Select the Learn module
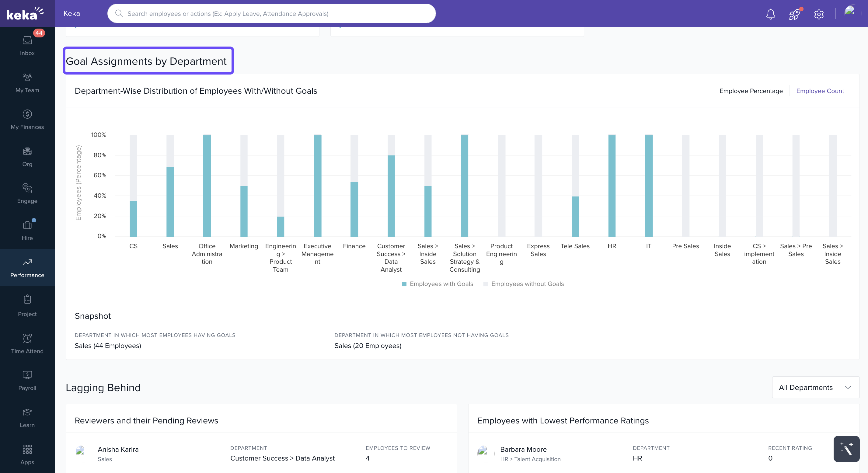868x473 pixels. pos(27,417)
